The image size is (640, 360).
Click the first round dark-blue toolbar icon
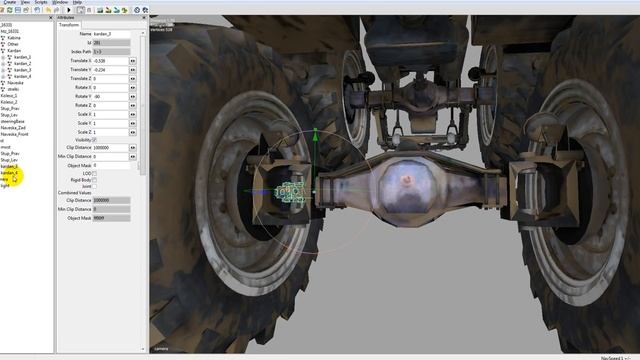(137, 10)
